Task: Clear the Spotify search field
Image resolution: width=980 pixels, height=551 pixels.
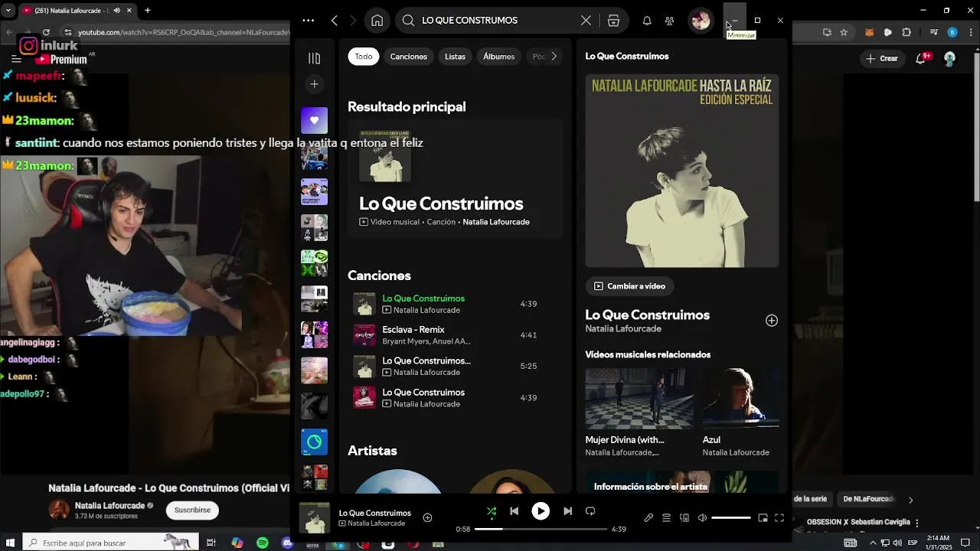Action: (x=586, y=21)
